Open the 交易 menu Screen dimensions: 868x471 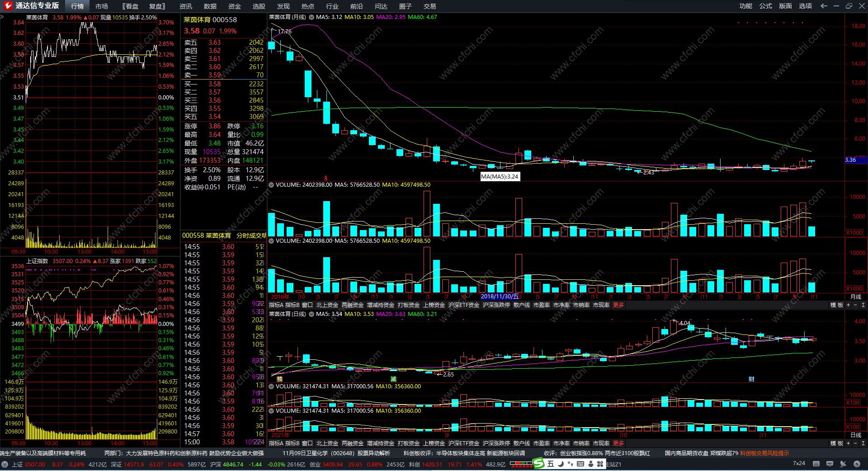pyautogui.click(x=430, y=6)
